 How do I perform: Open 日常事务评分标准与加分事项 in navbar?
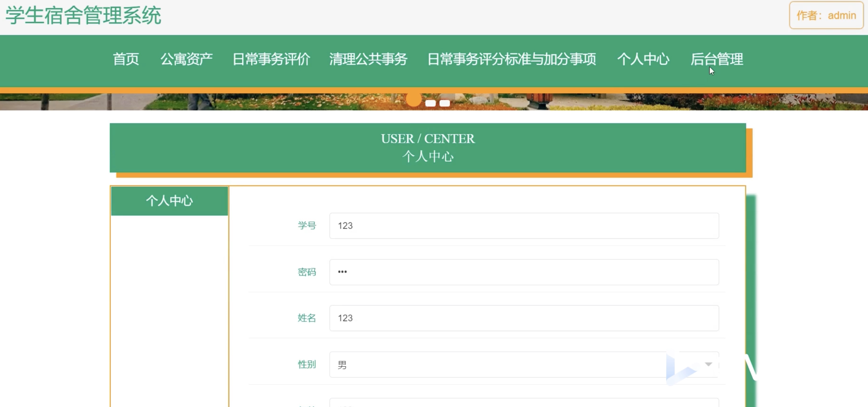click(512, 59)
